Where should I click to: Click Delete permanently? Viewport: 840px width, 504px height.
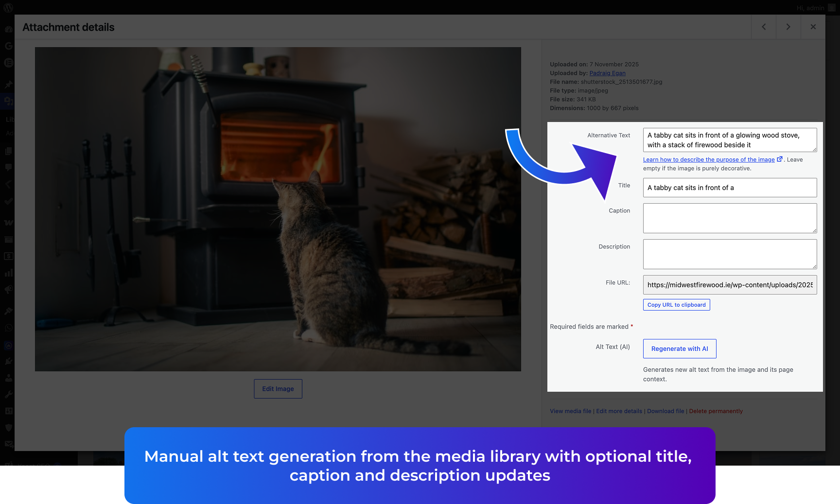(716, 411)
